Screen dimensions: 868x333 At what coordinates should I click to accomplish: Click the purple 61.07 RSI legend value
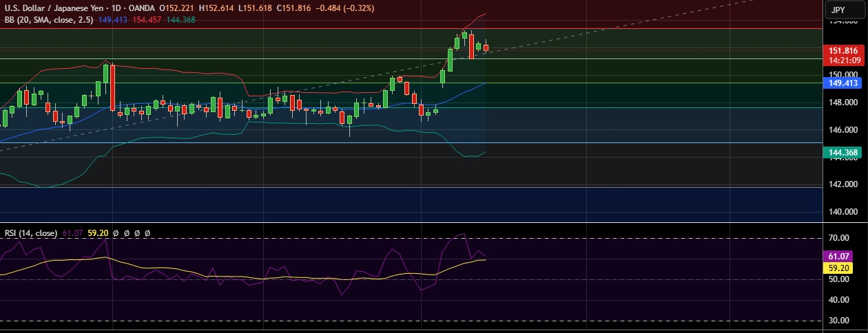[72, 233]
